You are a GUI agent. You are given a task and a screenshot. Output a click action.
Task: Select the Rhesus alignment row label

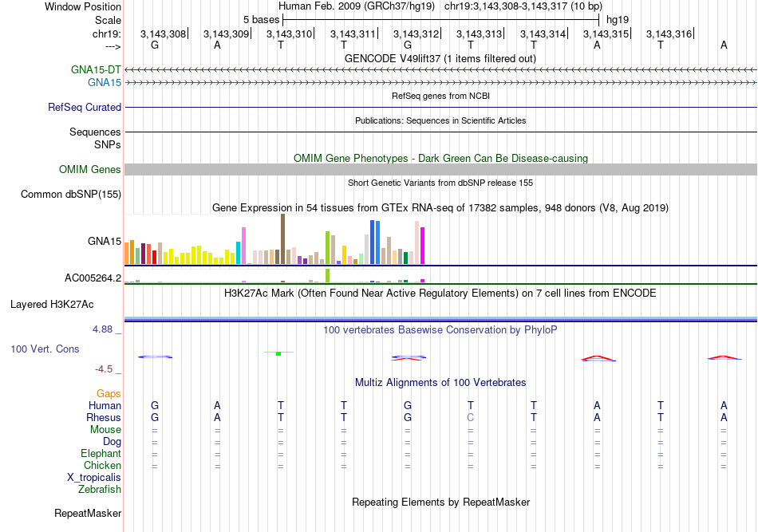click(104, 417)
